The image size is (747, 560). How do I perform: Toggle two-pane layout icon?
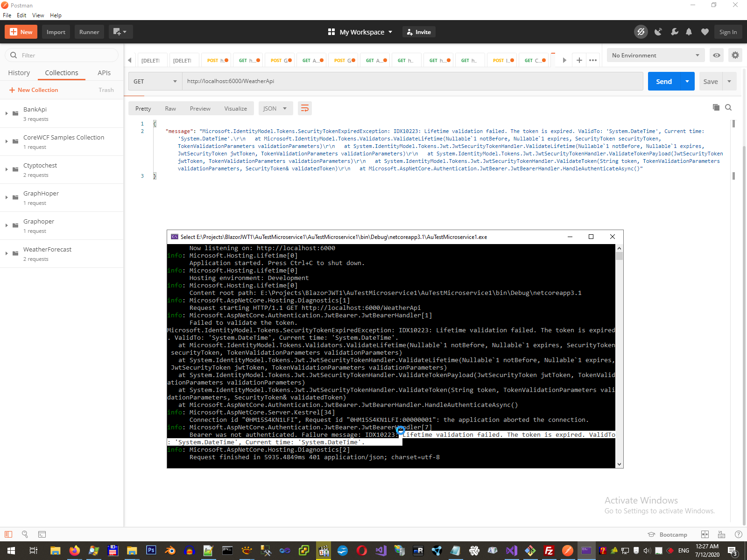pos(705,534)
